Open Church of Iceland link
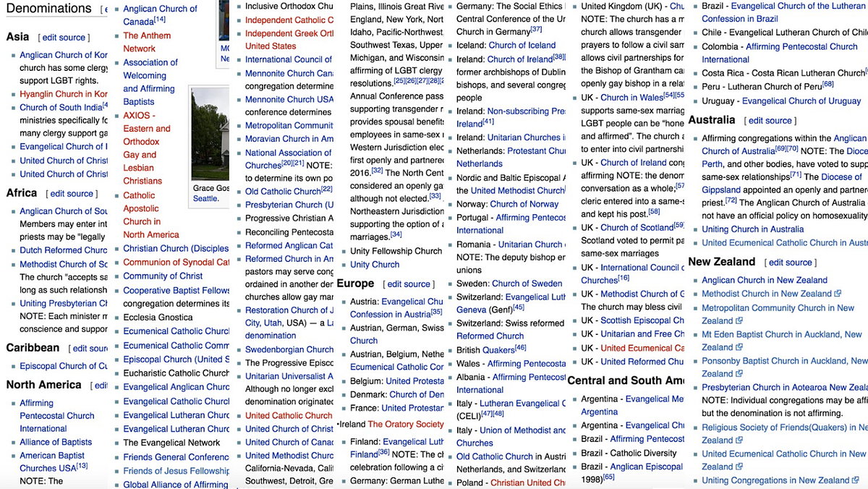The width and height of the screenshot is (868, 489). click(x=522, y=45)
